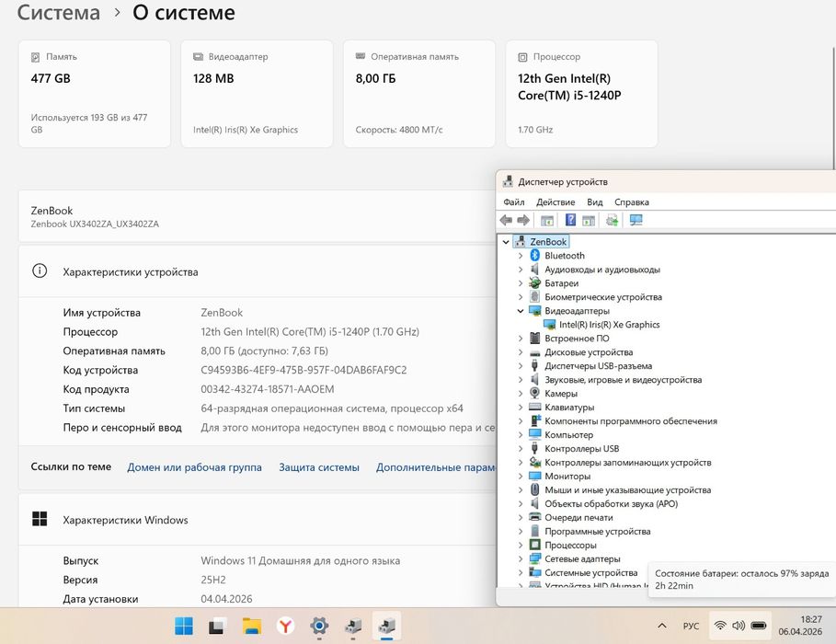Click battery icon in system tray
The image size is (836, 644).
(x=759, y=626)
